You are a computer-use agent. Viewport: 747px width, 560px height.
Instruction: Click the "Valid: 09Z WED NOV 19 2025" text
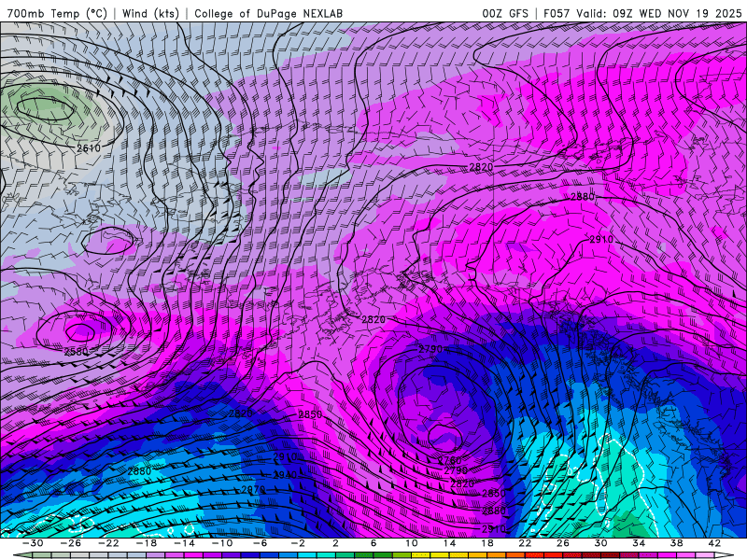659,13
